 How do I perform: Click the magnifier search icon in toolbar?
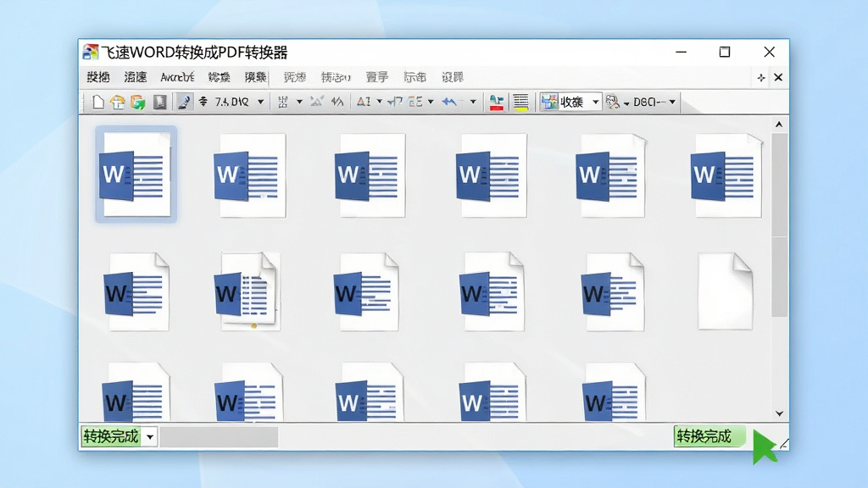(612, 102)
